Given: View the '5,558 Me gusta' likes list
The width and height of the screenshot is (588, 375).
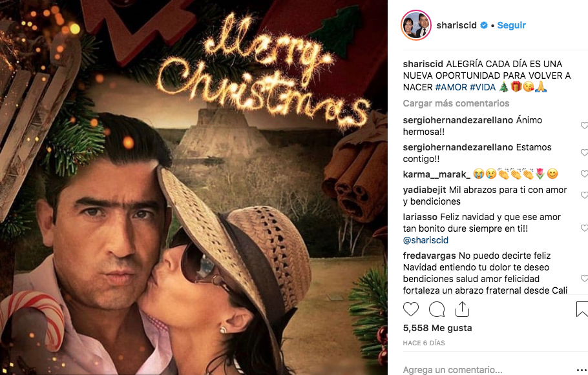Looking at the screenshot, I should click(437, 328).
